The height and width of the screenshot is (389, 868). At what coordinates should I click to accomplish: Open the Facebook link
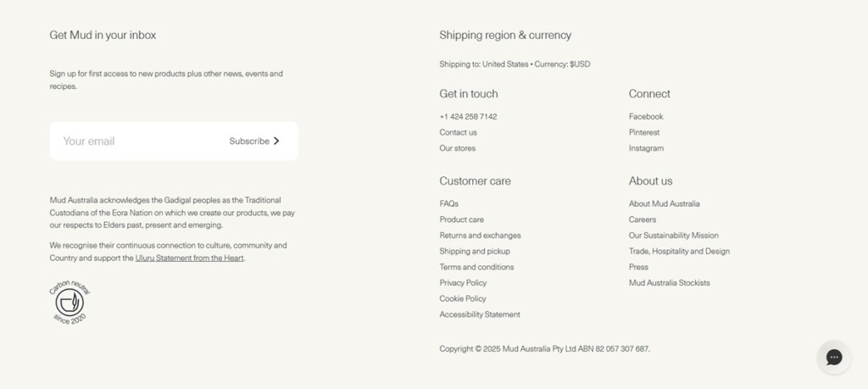tap(645, 116)
